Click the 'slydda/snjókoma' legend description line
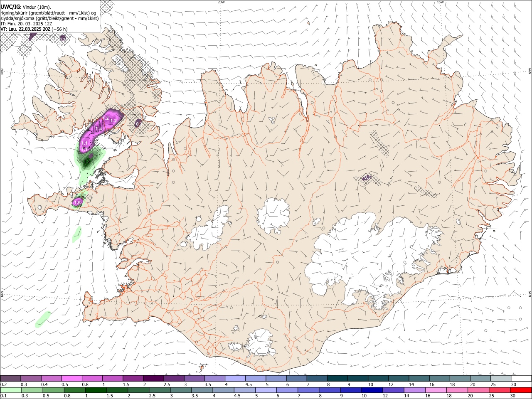Screen dimensions: 532x399 [x=49, y=18]
